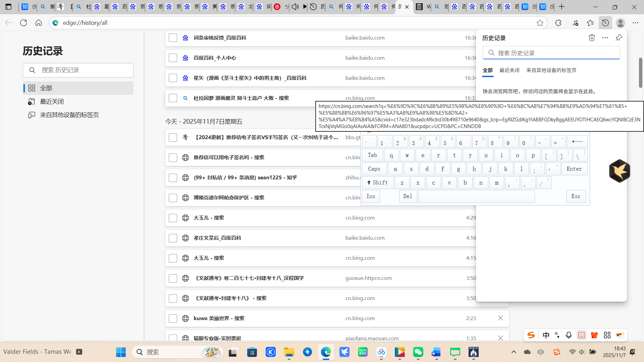Click the favorites star in address bar

tap(540, 23)
